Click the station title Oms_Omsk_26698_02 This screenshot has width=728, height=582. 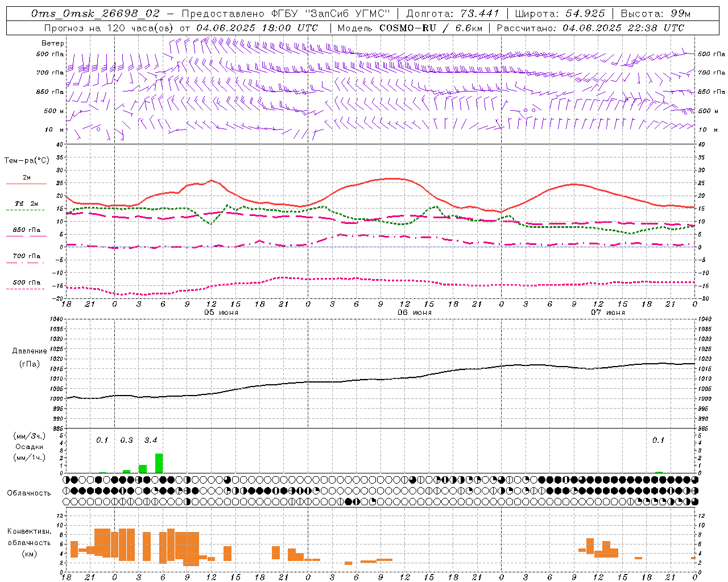96,14
